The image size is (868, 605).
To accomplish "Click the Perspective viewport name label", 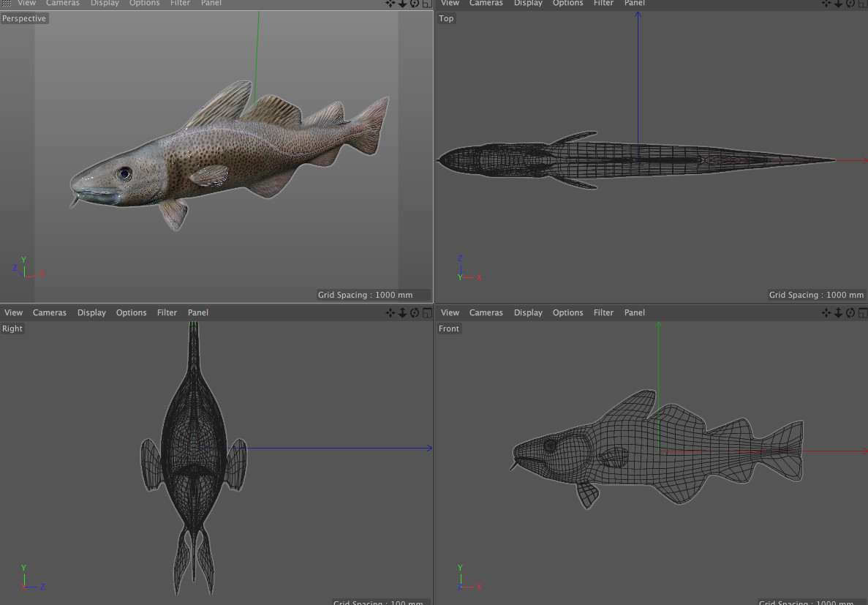I will pyautogui.click(x=24, y=19).
